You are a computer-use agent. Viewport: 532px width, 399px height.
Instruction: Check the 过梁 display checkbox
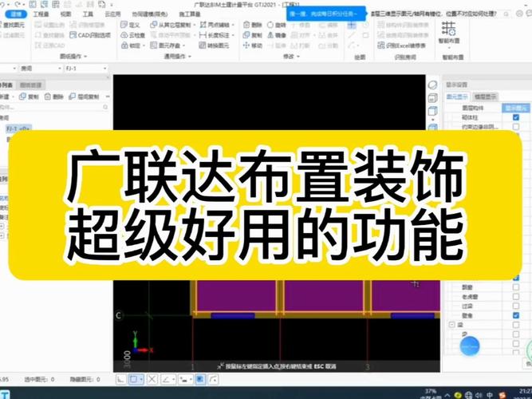[x=516, y=306]
